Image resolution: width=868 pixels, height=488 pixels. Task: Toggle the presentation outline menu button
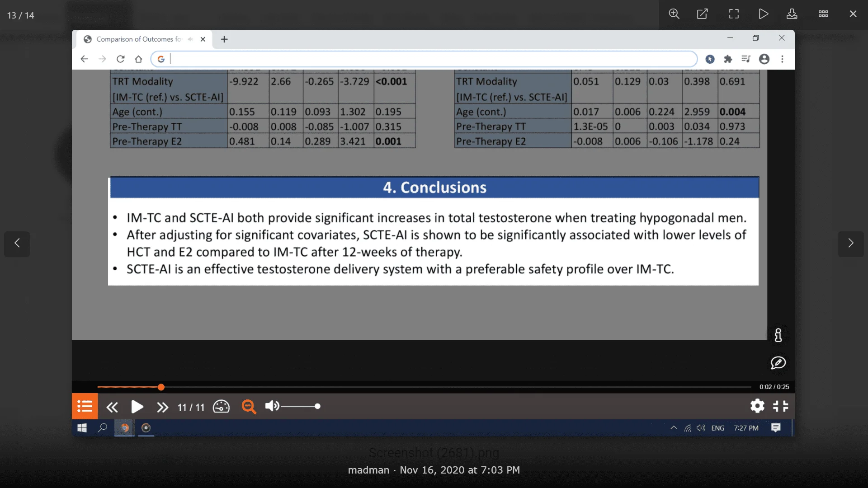(85, 406)
